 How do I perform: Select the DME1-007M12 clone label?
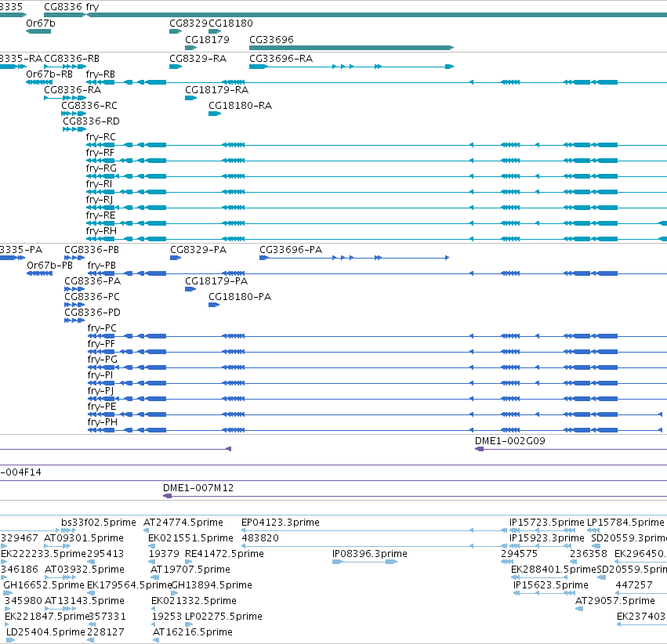[198, 488]
